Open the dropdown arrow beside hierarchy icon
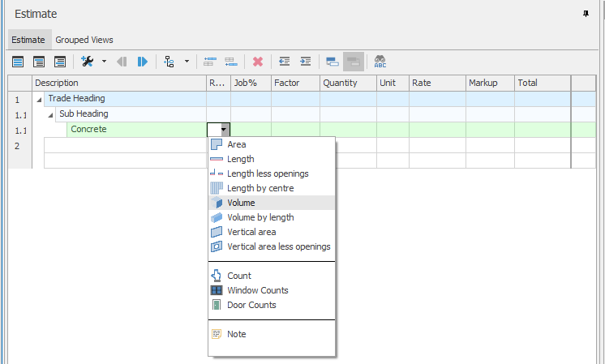The width and height of the screenshot is (605, 364). (x=187, y=62)
